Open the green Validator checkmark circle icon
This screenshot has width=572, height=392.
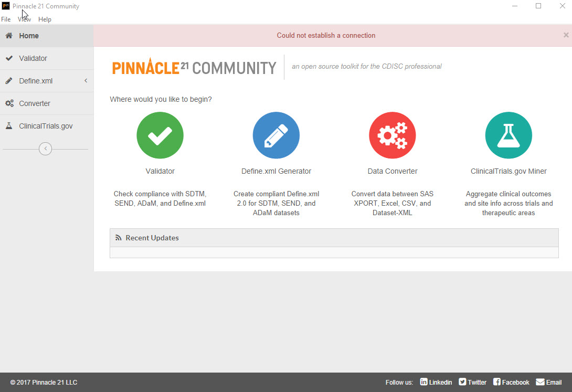[x=160, y=135]
